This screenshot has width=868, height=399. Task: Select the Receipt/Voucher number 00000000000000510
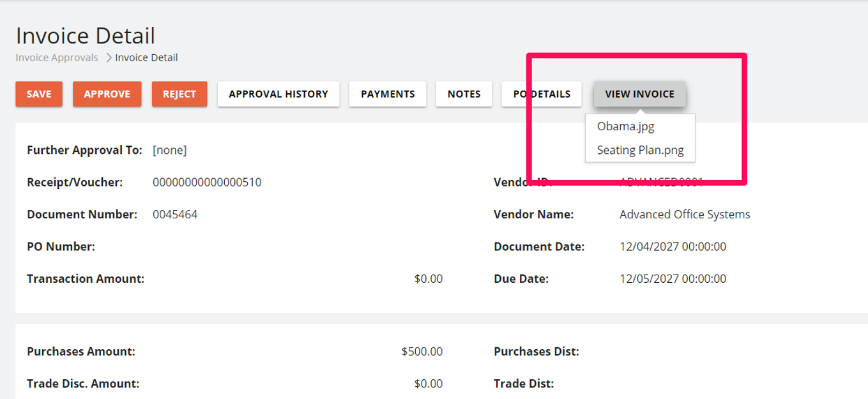point(207,183)
